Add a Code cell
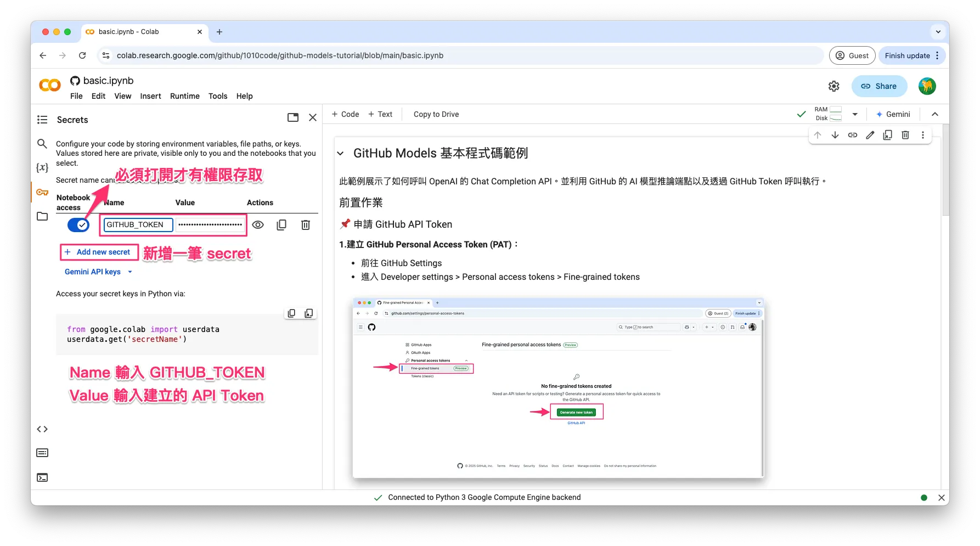Viewport: 980px width, 546px height. (x=345, y=114)
